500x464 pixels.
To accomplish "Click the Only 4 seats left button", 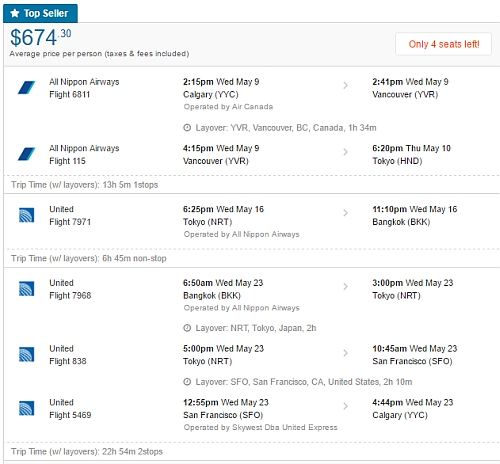I will 443,44.
